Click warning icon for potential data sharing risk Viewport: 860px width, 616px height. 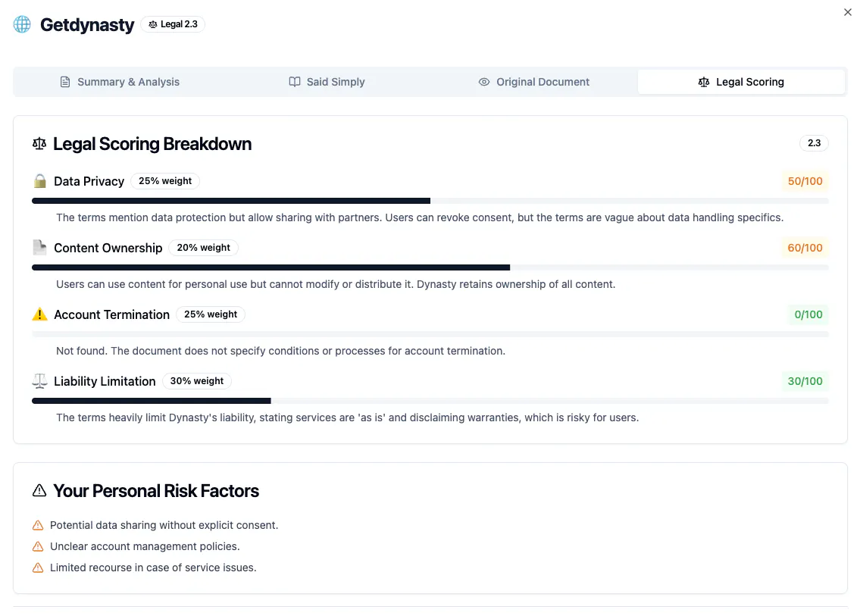tap(38, 526)
